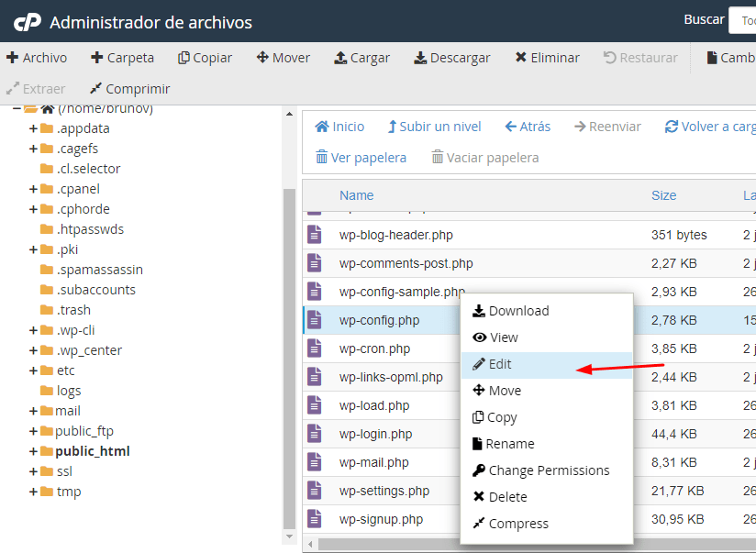Expand the .appdata folder
The width and height of the screenshot is (756, 553).
pyautogui.click(x=33, y=128)
